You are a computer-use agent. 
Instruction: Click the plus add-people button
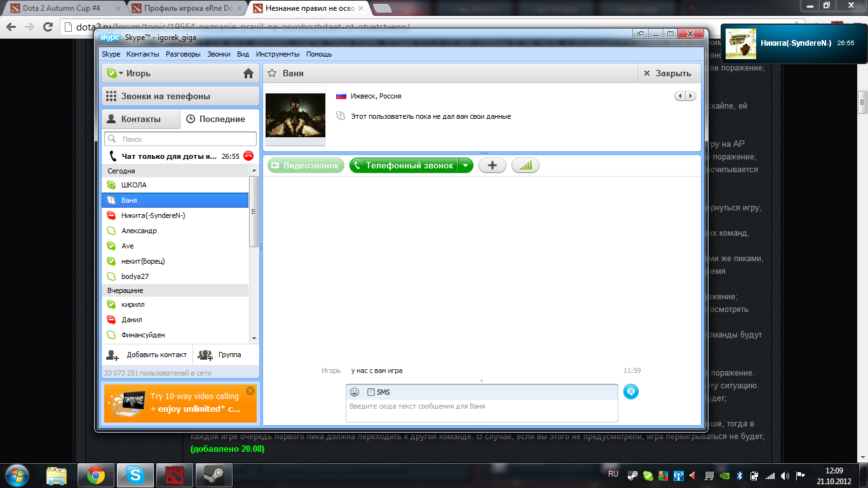[x=492, y=165]
